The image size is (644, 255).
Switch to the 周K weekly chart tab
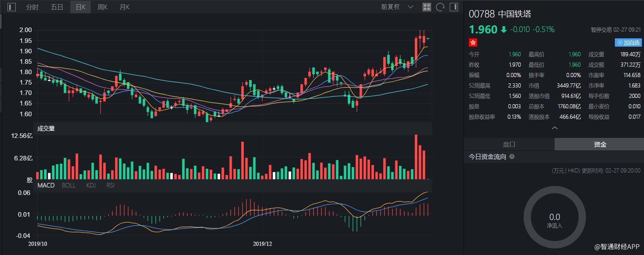102,7
